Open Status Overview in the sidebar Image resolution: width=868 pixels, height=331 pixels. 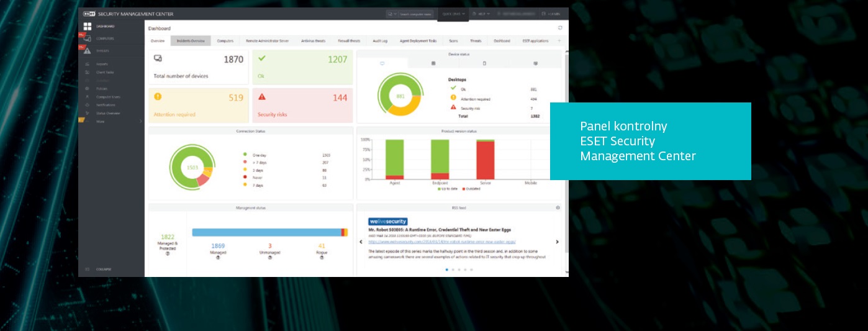coord(108,113)
